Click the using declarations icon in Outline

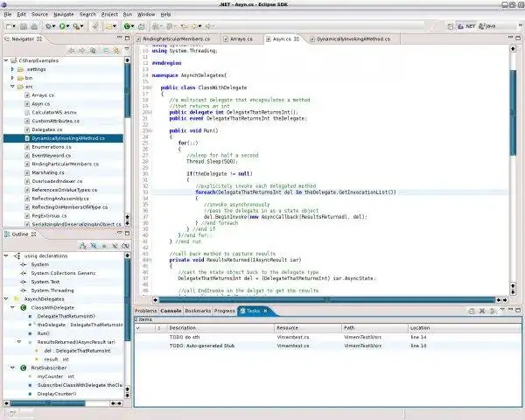[17, 255]
